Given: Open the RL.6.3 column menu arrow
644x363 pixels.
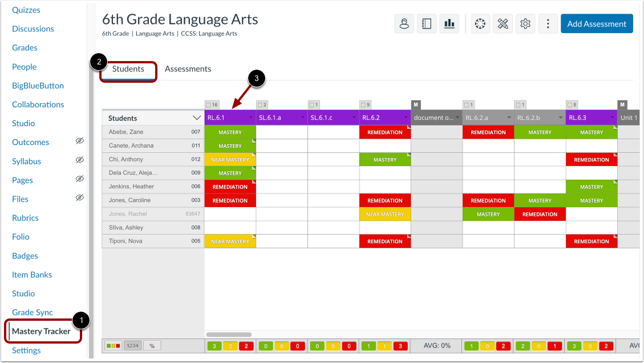Looking at the screenshot, I should [613, 118].
